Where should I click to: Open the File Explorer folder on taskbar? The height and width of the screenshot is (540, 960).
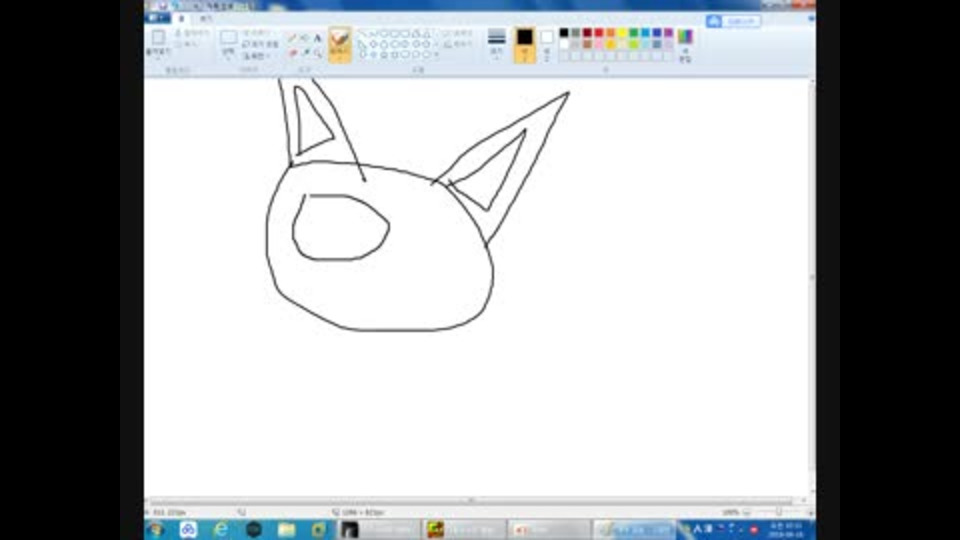pos(286,529)
